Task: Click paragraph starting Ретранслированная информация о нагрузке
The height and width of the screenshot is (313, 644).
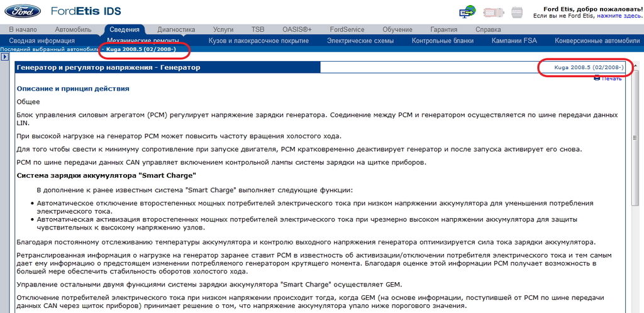Action: [316, 263]
